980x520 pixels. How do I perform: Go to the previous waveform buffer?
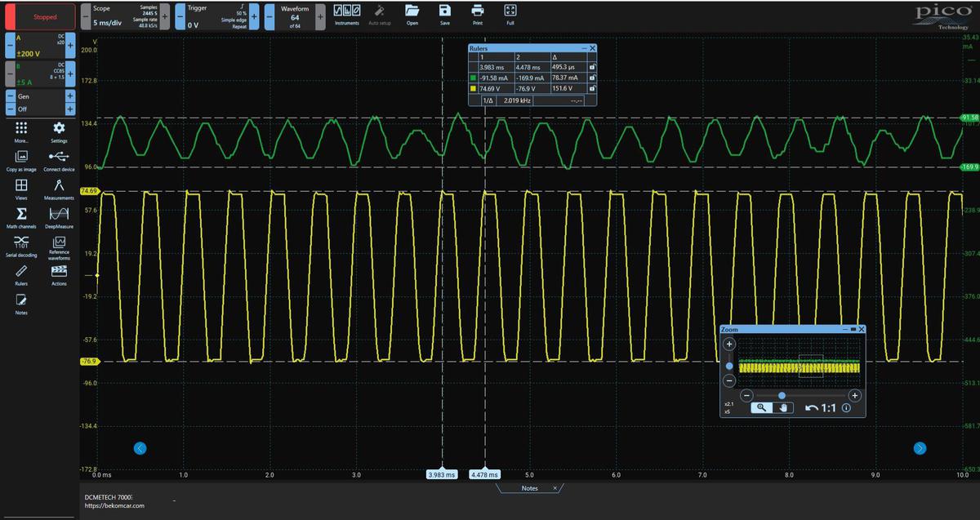click(269, 16)
